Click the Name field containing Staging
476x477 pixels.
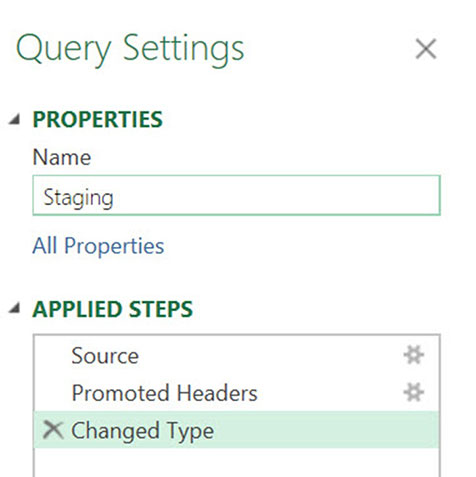tap(236, 195)
